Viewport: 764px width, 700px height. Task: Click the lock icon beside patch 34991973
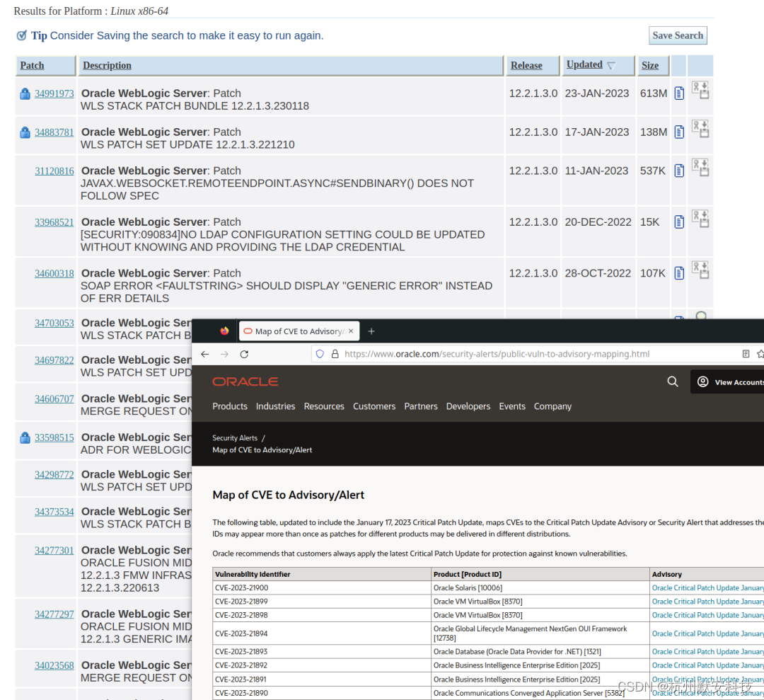(x=25, y=93)
